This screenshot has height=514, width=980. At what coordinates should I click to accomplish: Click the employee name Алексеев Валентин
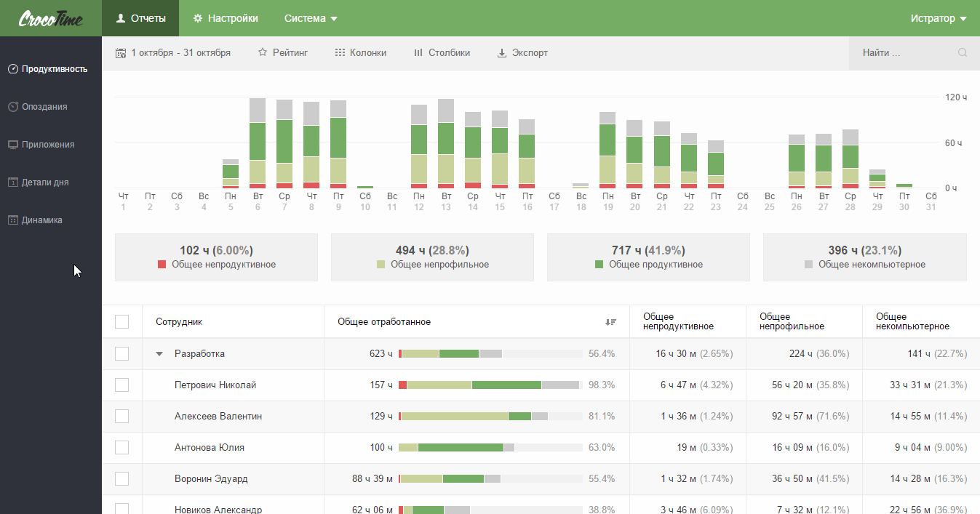pyautogui.click(x=218, y=417)
